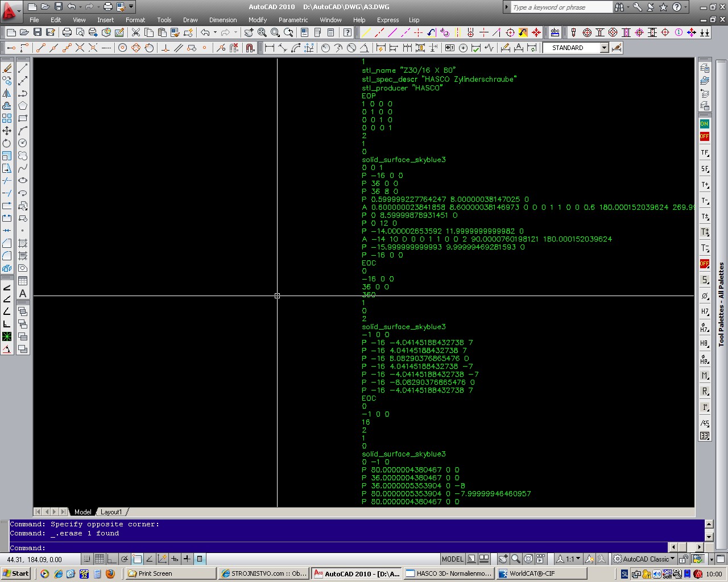Select the Mirror tool in Modify toolbar
Viewport: 728px width, 582px height.
tap(7, 93)
